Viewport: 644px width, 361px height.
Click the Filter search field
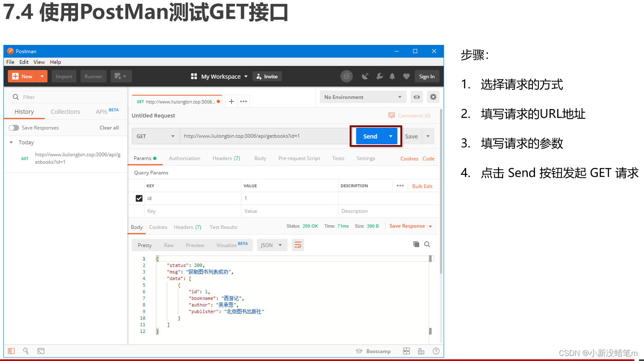point(65,97)
